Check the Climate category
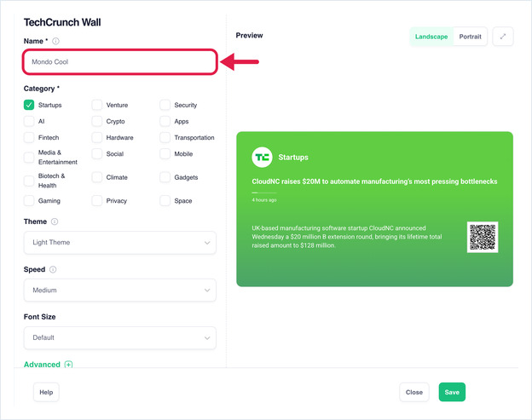532x420 pixels. point(96,177)
